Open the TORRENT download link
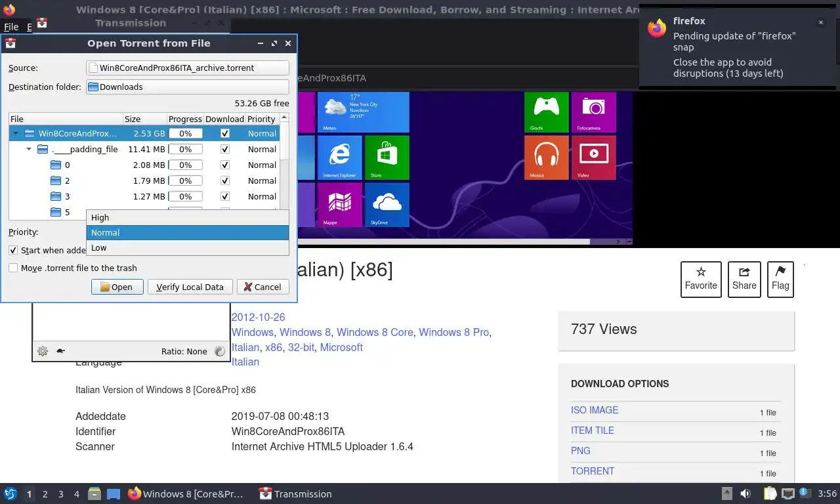Screen dimensions: 840x504 [593, 471]
